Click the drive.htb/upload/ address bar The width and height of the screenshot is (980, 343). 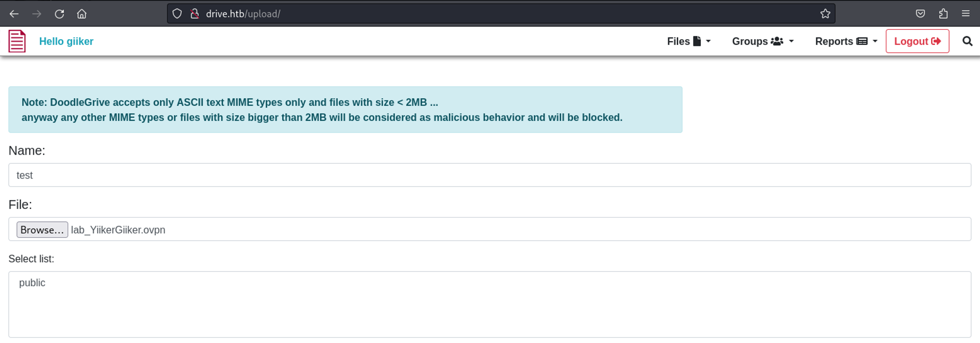[x=490, y=14]
